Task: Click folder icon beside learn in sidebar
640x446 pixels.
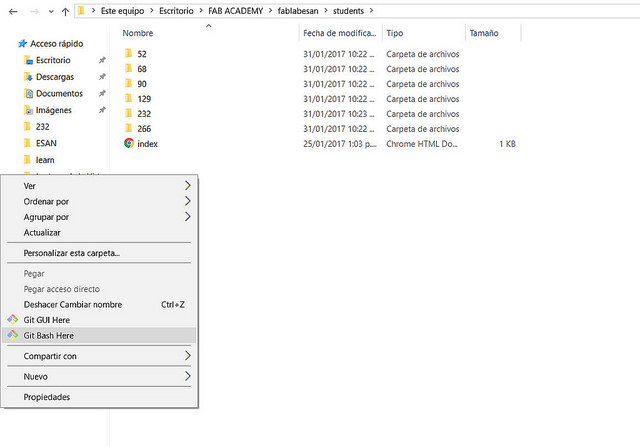Action: 27,160
